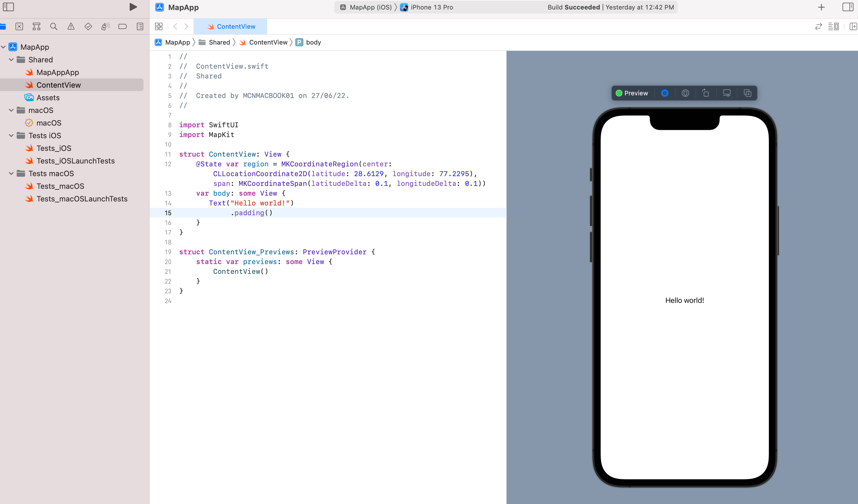Open the breakpoint navigator icon

(x=122, y=26)
